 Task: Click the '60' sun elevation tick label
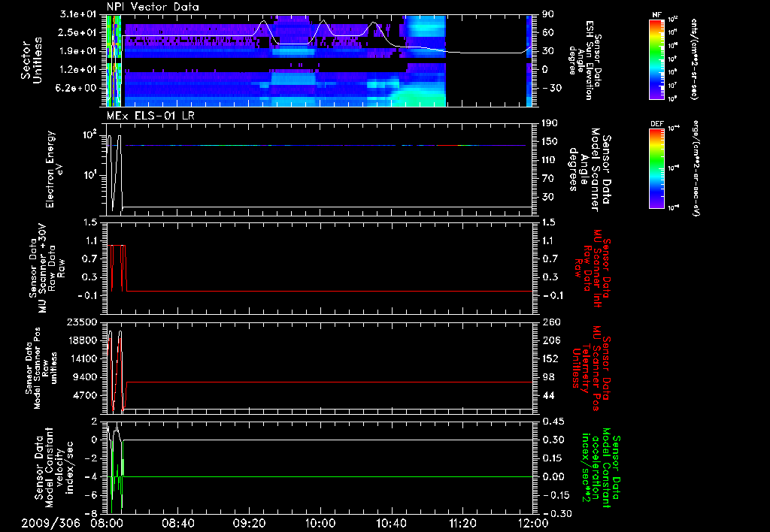click(x=547, y=32)
